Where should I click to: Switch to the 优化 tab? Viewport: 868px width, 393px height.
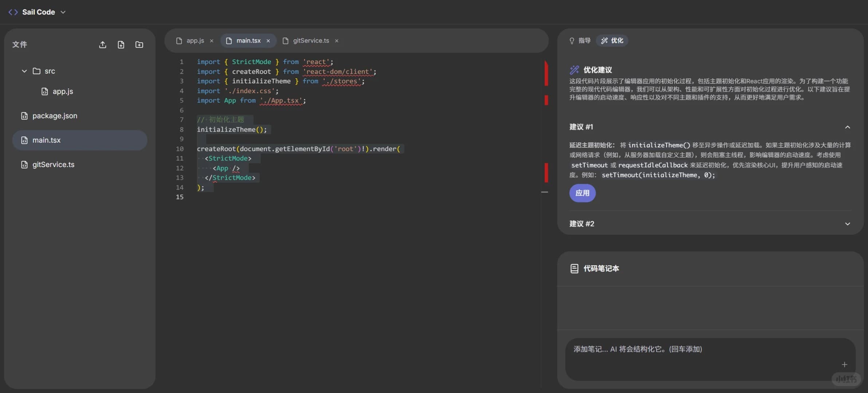pos(612,41)
